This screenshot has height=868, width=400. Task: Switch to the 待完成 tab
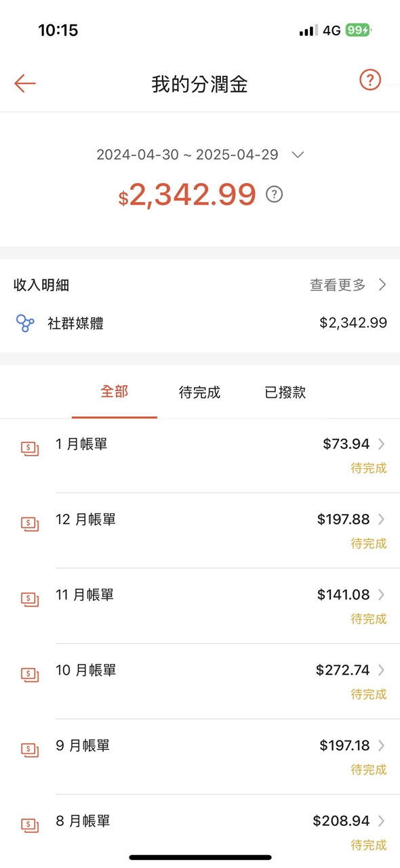tap(199, 393)
